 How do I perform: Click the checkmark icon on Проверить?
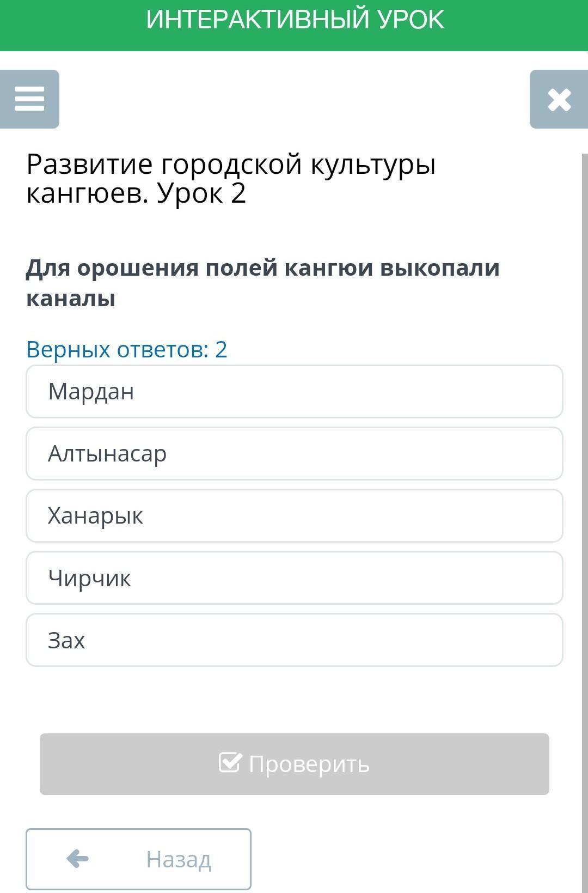(x=230, y=763)
